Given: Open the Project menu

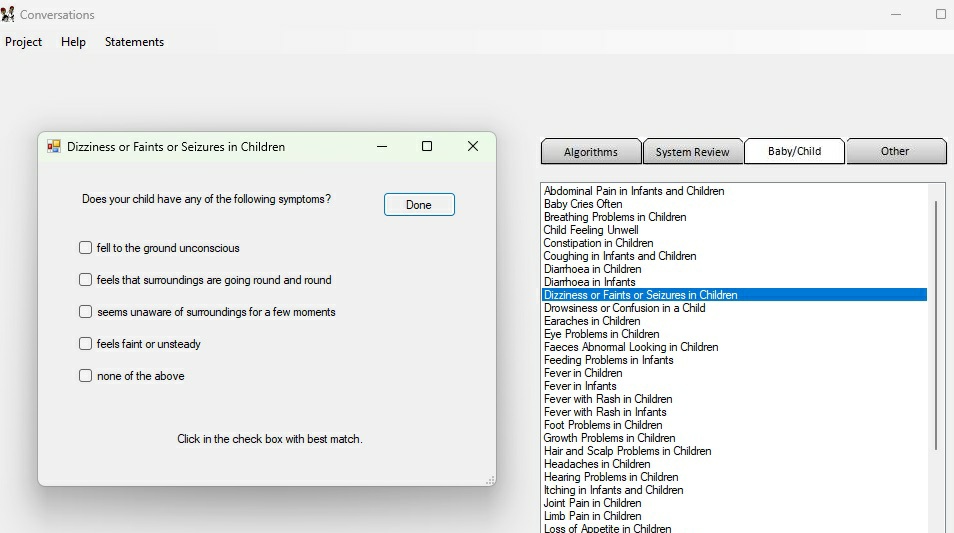Looking at the screenshot, I should [24, 42].
